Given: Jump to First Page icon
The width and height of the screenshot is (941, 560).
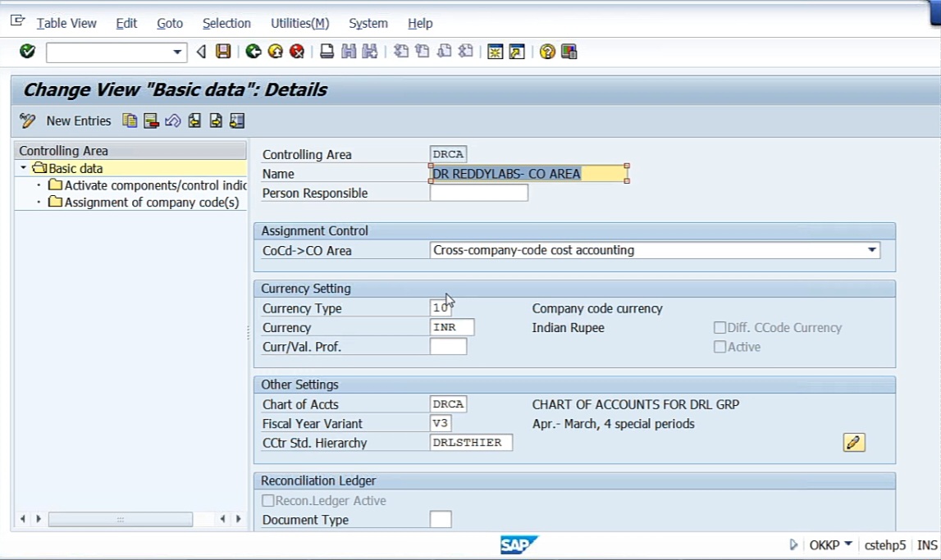Looking at the screenshot, I should 401,52.
